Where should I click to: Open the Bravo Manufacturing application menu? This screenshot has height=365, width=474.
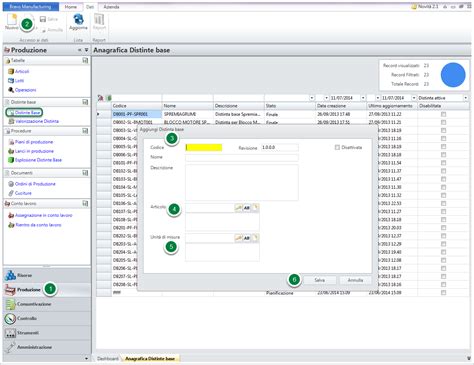31,7
